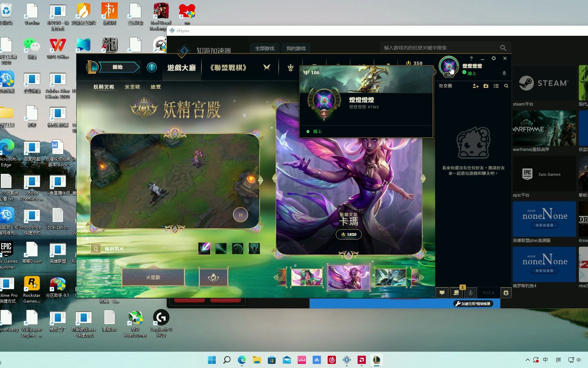Open the notifications bell icon
The height and width of the screenshot is (368, 588).
[504, 73]
